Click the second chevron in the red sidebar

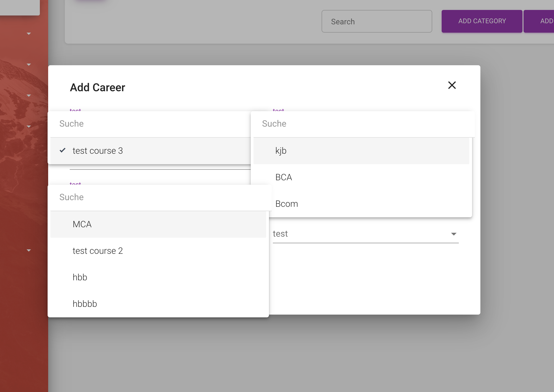pyautogui.click(x=29, y=64)
